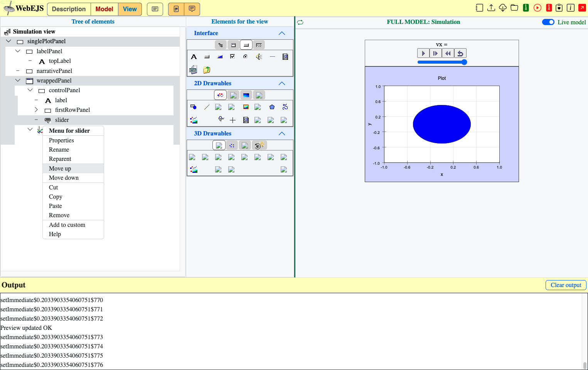This screenshot has height=370, width=588.
Task: Collapse the Interface palette section
Action: tap(282, 33)
